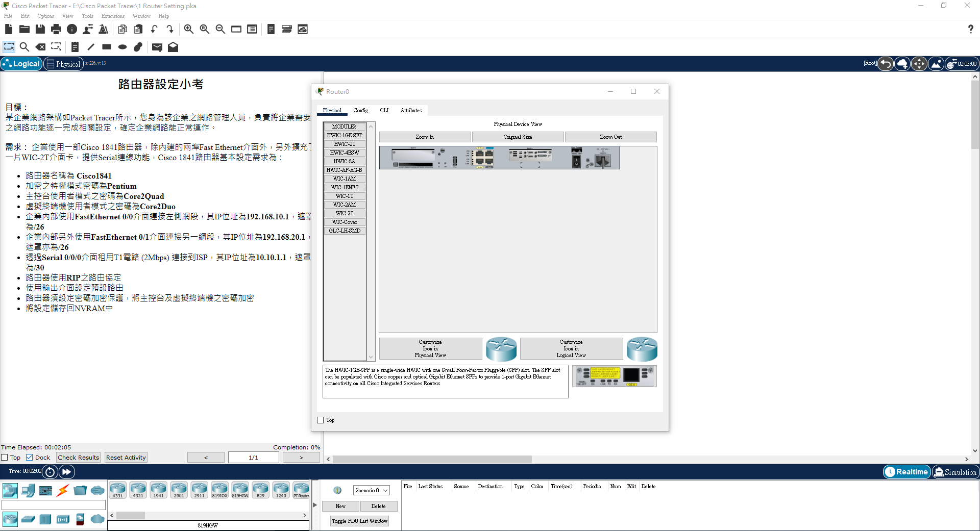Switch to the Config tab in Router0
980x531 pixels.
coord(360,110)
